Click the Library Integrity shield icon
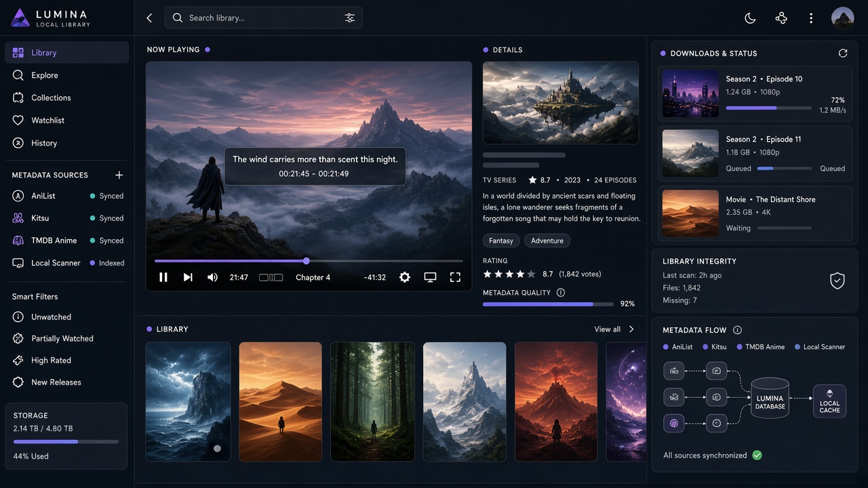Viewport: 868px width, 488px height. tap(837, 281)
